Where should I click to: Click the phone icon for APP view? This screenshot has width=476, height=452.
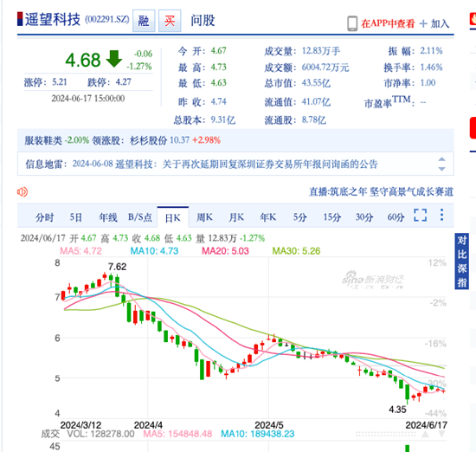[x=352, y=23]
